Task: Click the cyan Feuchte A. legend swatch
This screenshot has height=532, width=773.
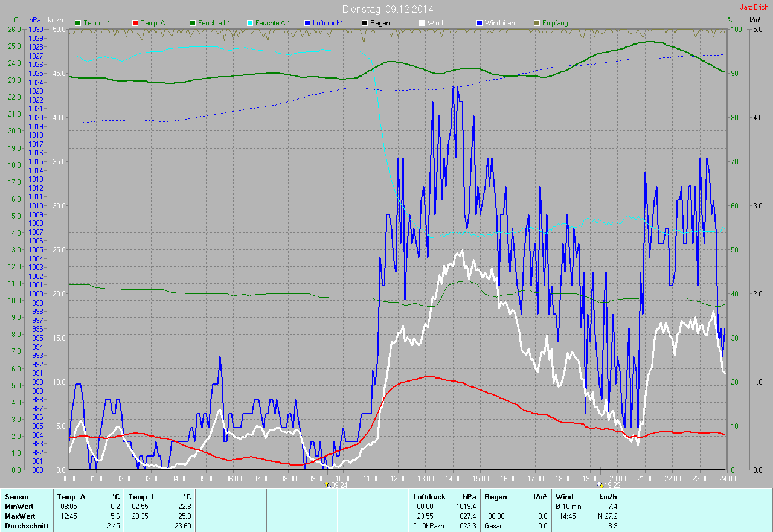Action: [250, 23]
